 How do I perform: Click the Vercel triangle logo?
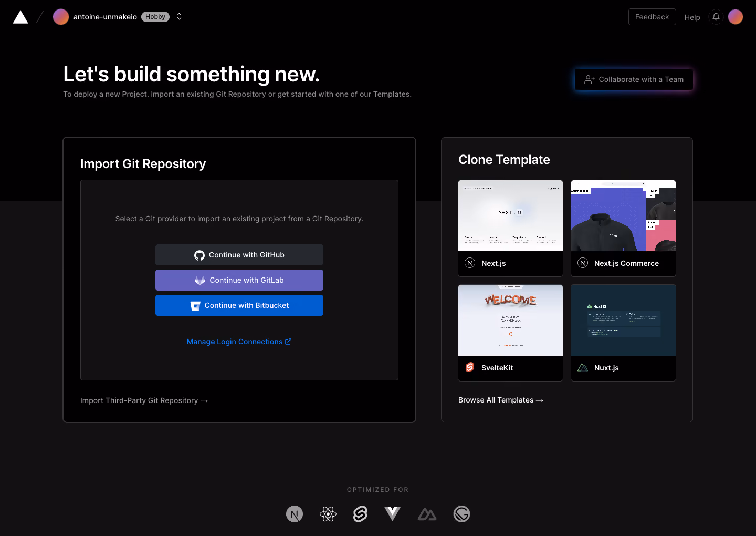tap(20, 17)
